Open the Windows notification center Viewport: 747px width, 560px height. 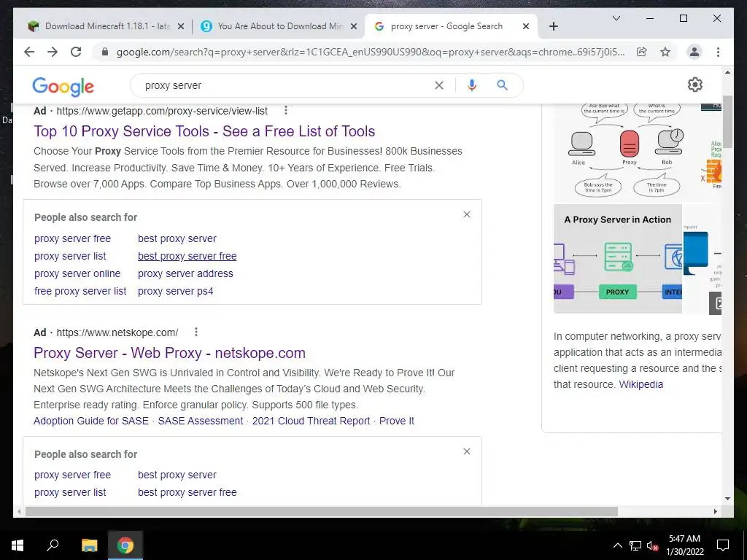point(723,545)
